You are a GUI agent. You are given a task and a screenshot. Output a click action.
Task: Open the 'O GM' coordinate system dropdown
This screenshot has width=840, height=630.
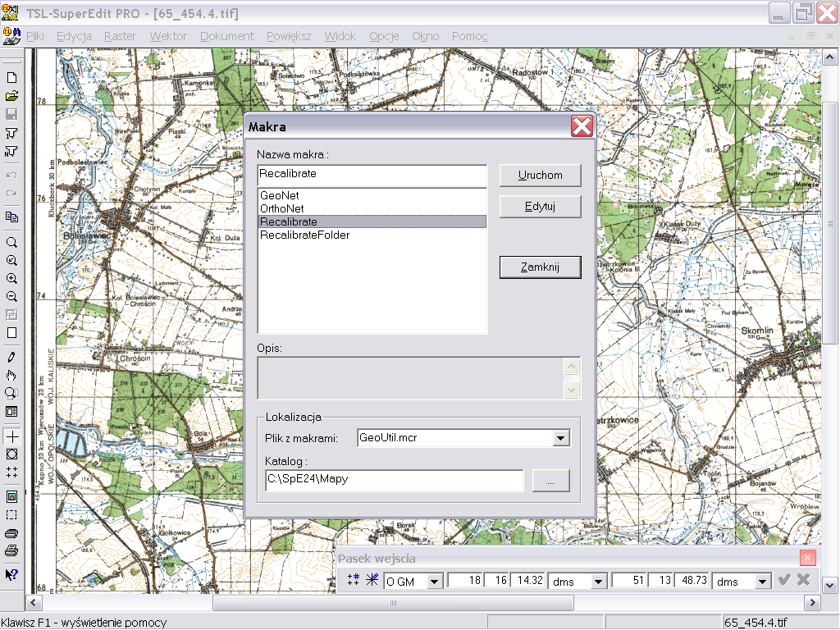point(435,582)
